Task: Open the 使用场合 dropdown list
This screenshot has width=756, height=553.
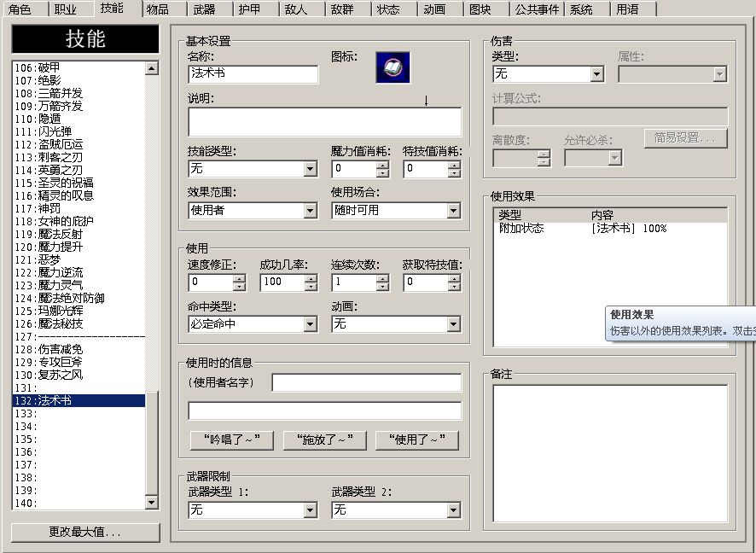Action: click(x=453, y=210)
